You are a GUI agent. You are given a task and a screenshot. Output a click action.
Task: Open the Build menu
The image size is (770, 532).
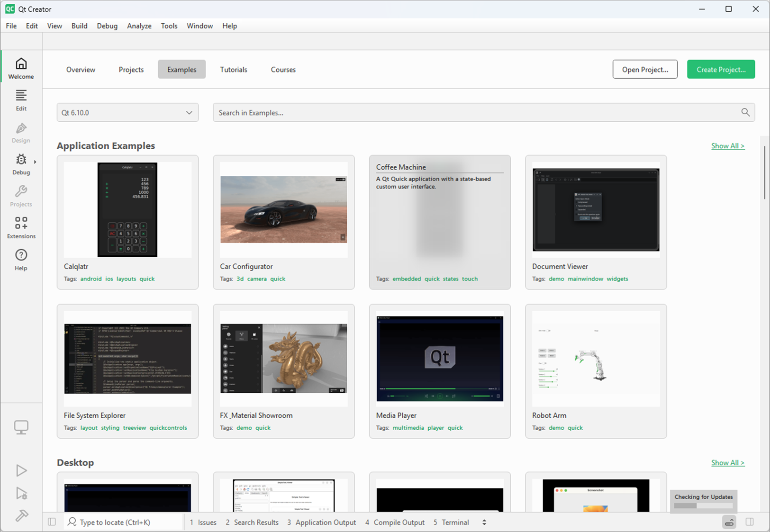pos(80,26)
